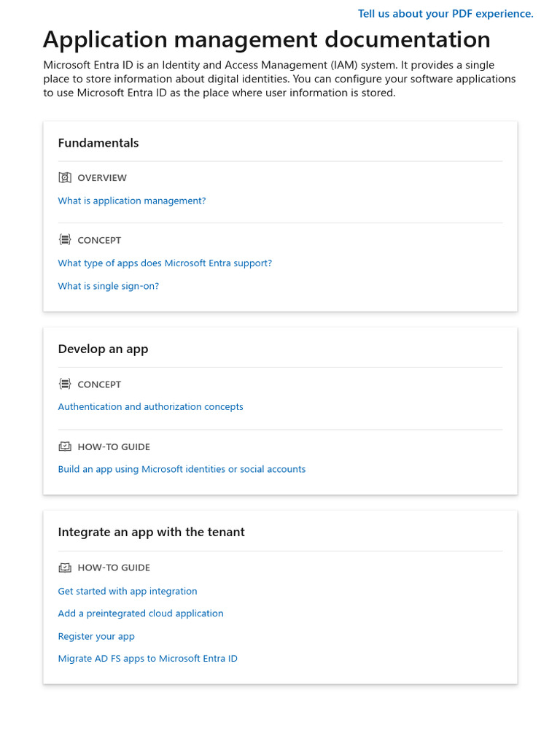Open 'Authentication and authorization concepts' link
Viewport: 560px width, 747px height.
[151, 407]
